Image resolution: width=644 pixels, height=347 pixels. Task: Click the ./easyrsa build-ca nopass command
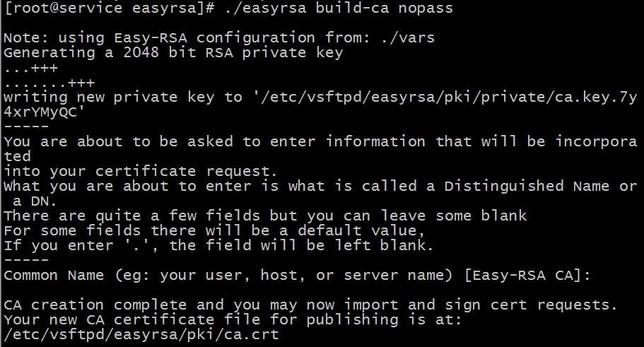point(339,9)
